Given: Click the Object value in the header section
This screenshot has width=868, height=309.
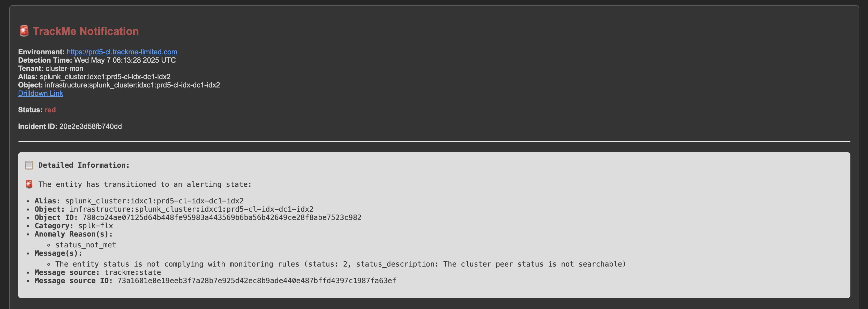Looking at the screenshot, I should coord(132,85).
